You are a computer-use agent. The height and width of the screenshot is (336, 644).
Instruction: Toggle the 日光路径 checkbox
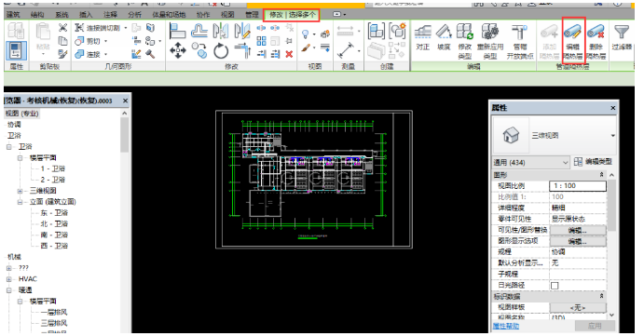(x=555, y=285)
